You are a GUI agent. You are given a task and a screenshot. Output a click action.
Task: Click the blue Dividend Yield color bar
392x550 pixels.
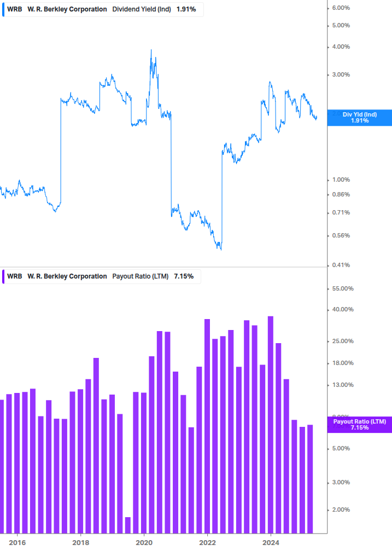pyautogui.click(x=3, y=9)
